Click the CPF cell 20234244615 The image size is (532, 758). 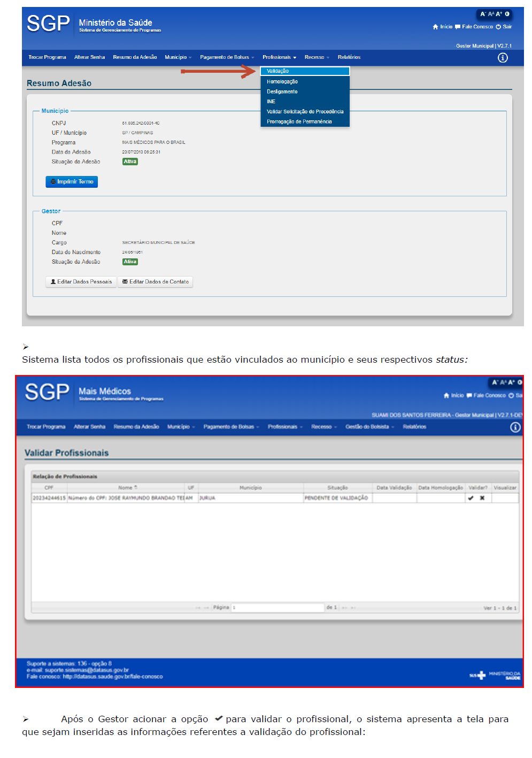(49, 498)
